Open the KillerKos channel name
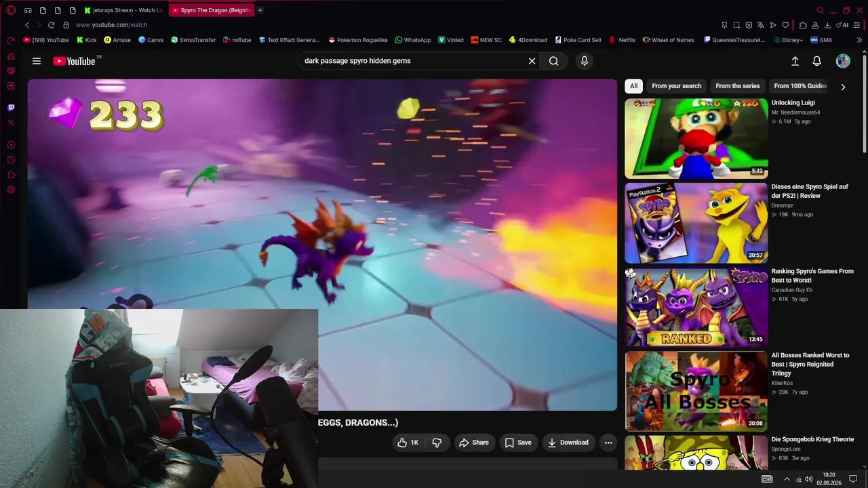 782,383
